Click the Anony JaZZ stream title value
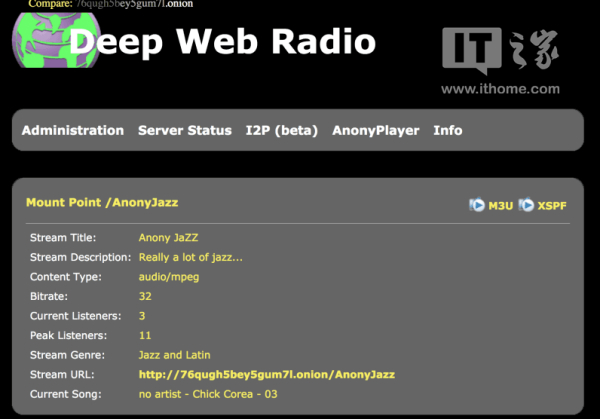The height and width of the screenshot is (419, 600). click(168, 238)
